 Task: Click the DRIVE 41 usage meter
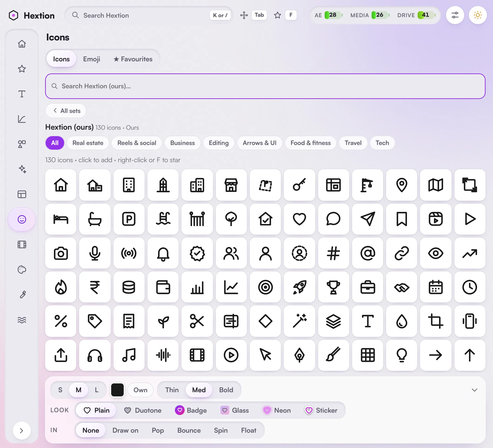(416, 15)
